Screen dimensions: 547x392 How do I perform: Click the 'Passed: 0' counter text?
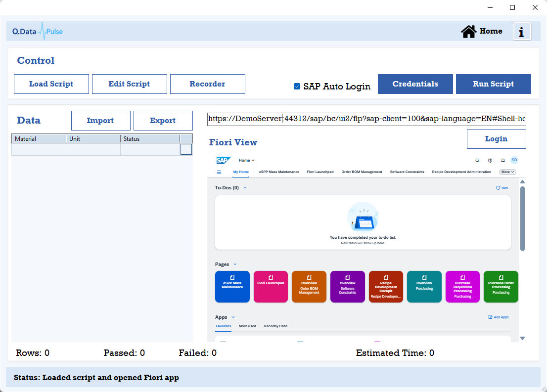124,353
